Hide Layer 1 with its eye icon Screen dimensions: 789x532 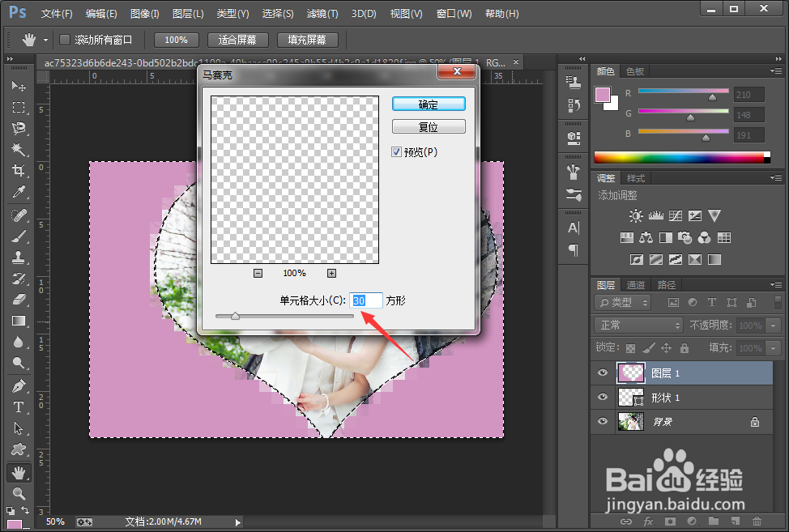603,373
